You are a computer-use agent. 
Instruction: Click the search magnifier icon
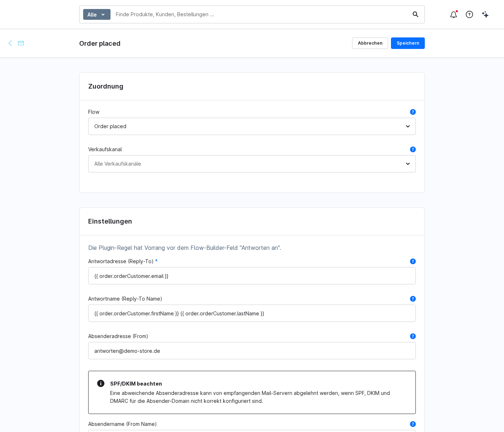click(x=415, y=14)
